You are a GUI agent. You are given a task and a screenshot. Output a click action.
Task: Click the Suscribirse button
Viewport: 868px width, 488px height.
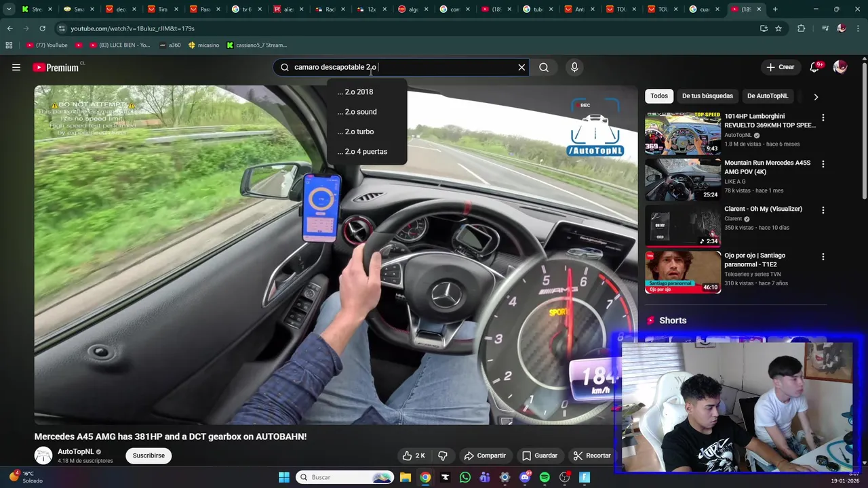149,455
